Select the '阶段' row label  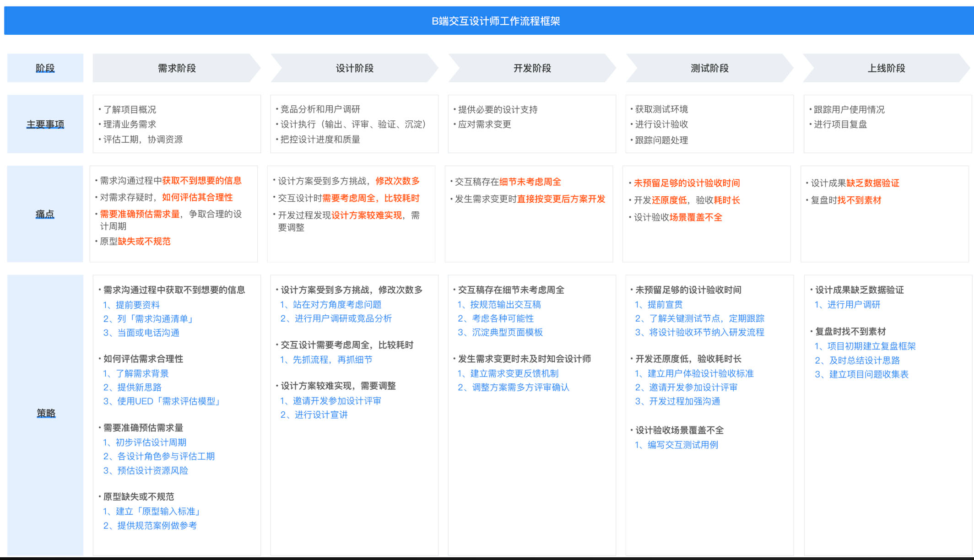(45, 68)
